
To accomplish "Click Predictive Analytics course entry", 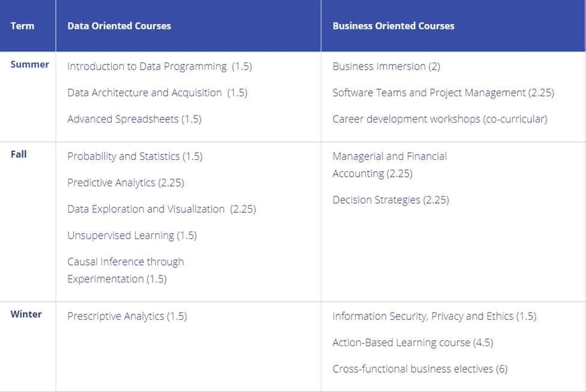I will coord(126,183).
